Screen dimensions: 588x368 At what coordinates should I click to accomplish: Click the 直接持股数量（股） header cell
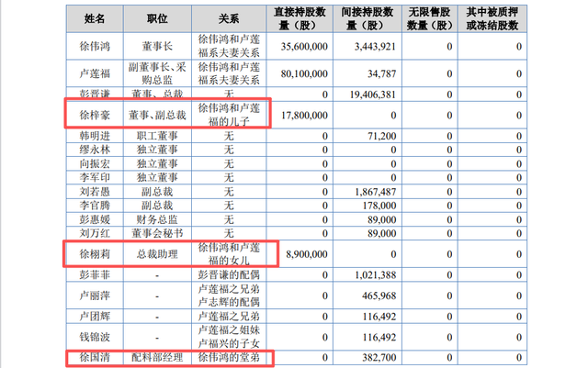click(x=300, y=18)
